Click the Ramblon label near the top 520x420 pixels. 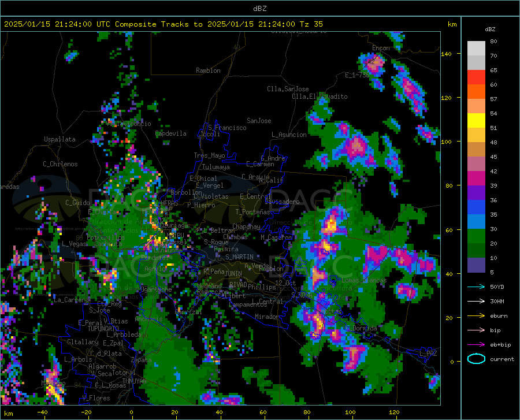click(x=208, y=70)
